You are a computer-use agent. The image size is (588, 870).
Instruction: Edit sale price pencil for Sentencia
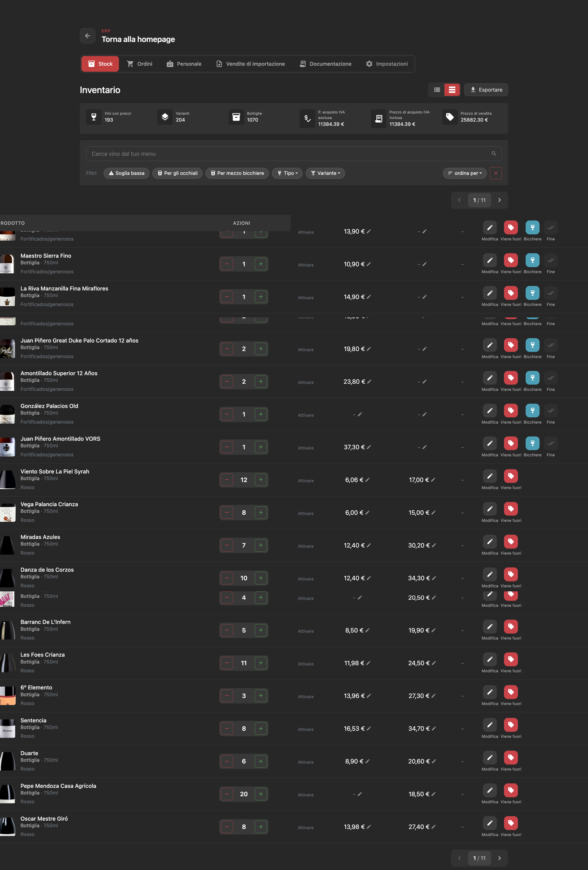434,729
